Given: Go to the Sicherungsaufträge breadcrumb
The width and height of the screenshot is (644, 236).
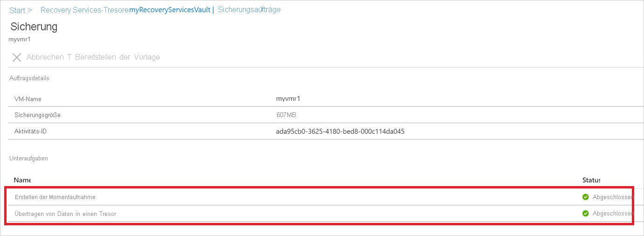Looking at the screenshot, I should [x=249, y=9].
